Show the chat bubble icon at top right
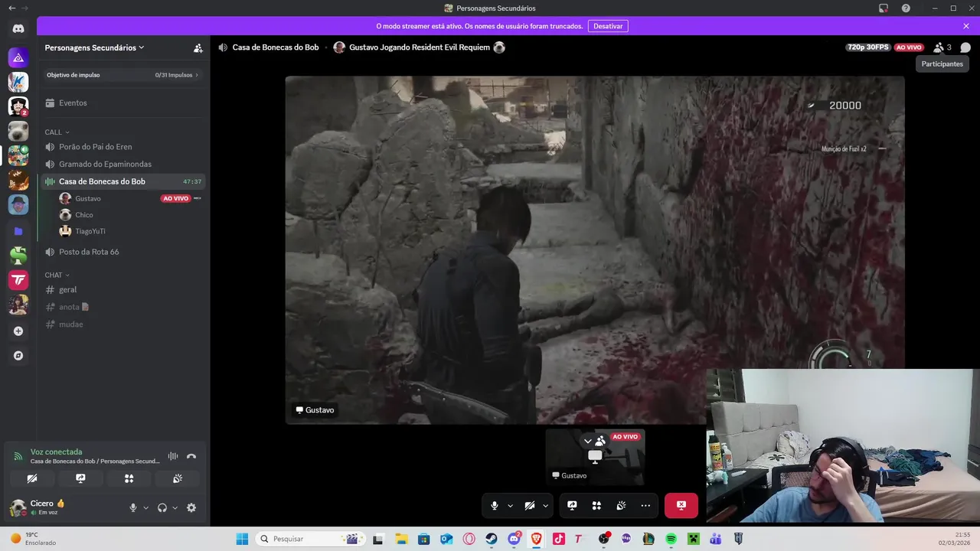 click(x=965, y=47)
